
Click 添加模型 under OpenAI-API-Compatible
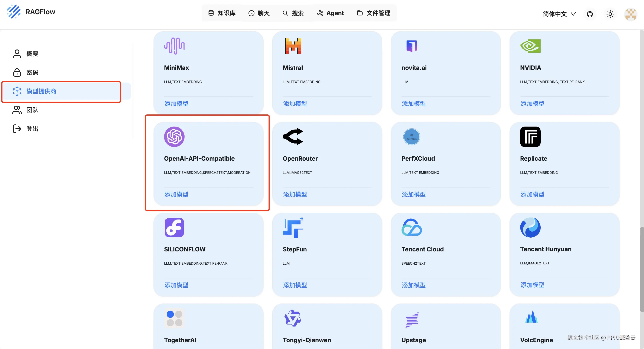click(x=176, y=194)
